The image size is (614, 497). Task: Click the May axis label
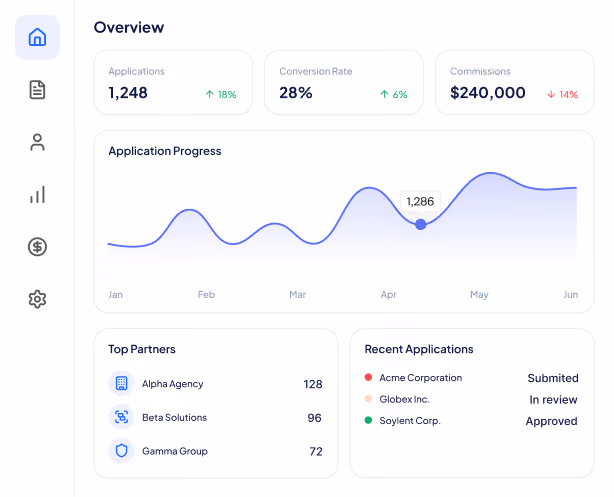479,295
